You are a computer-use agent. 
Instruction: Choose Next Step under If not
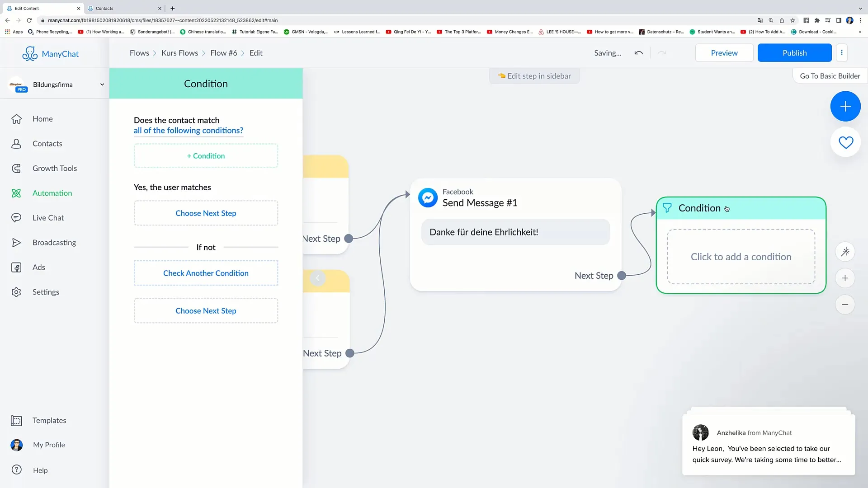click(x=206, y=311)
